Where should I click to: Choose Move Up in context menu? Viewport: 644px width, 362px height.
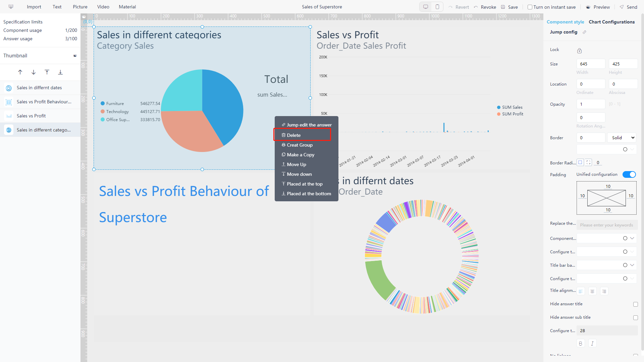pos(307,164)
